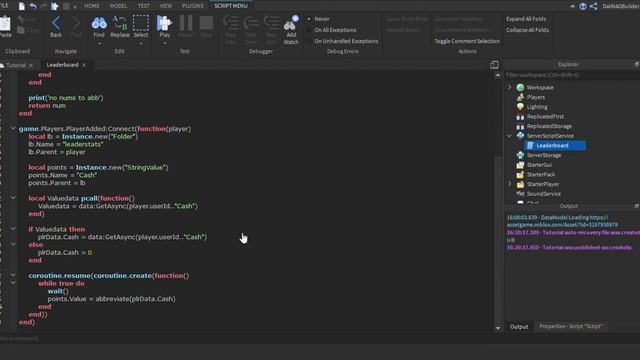Click the assetgame.roblox.com link in Output
Image resolution: width=640 pixels, height=360 pixels.
tap(562, 225)
